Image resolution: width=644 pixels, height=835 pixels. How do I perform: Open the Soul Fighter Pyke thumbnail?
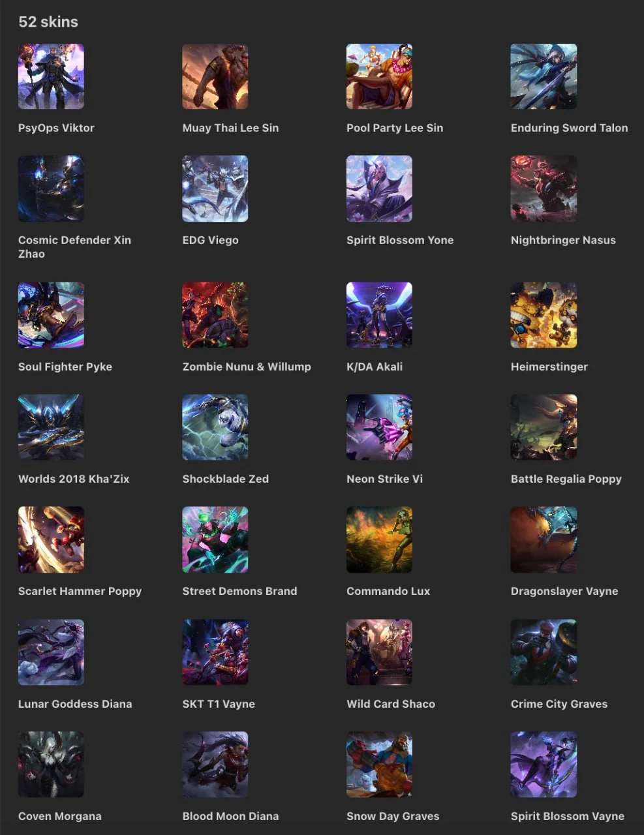(51, 315)
